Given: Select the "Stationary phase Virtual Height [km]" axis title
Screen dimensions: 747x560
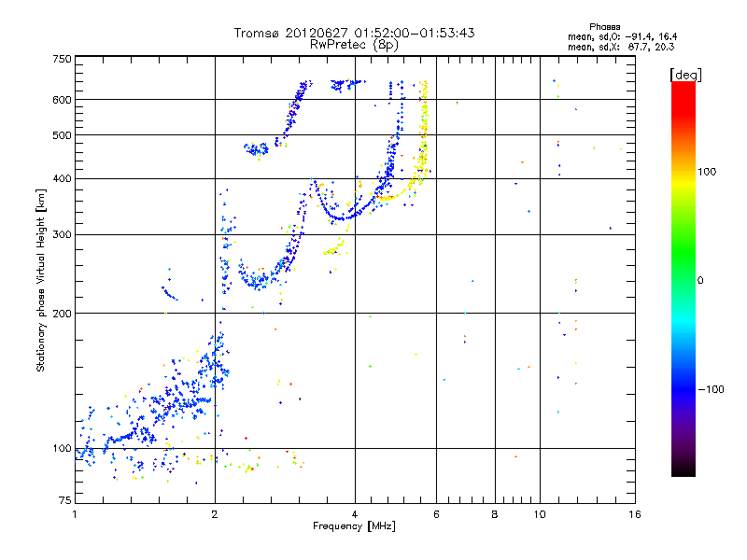Looking at the screenshot, I should [x=41, y=280].
